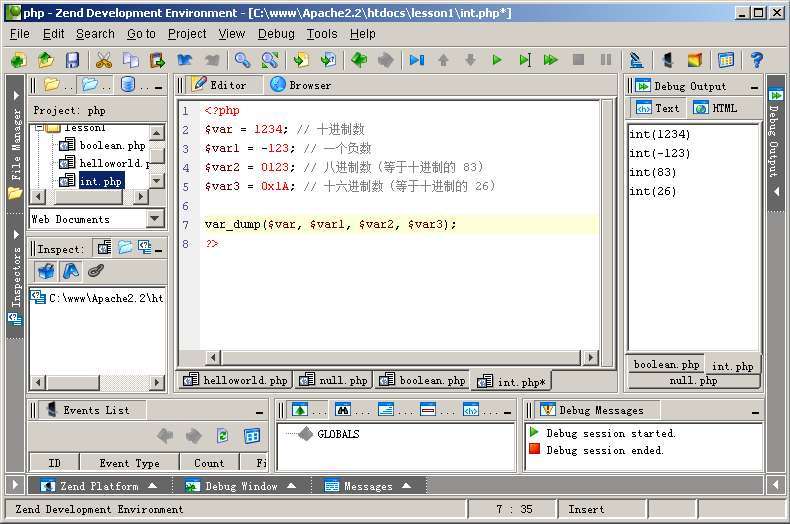Viewport: 790px width, 524px height.
Task: Select boolean.php in project tree
Action: click(104, 146)
